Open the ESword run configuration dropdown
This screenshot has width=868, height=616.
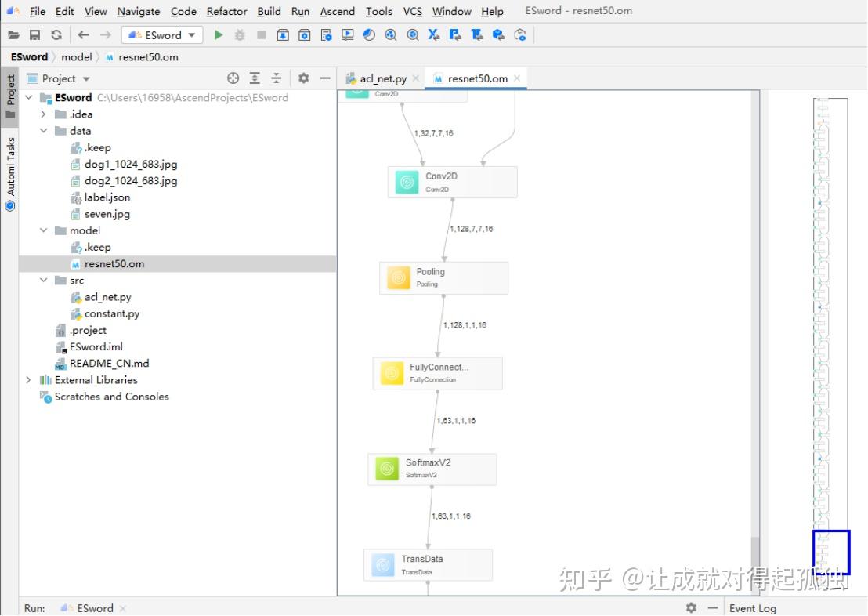(190, 34)
